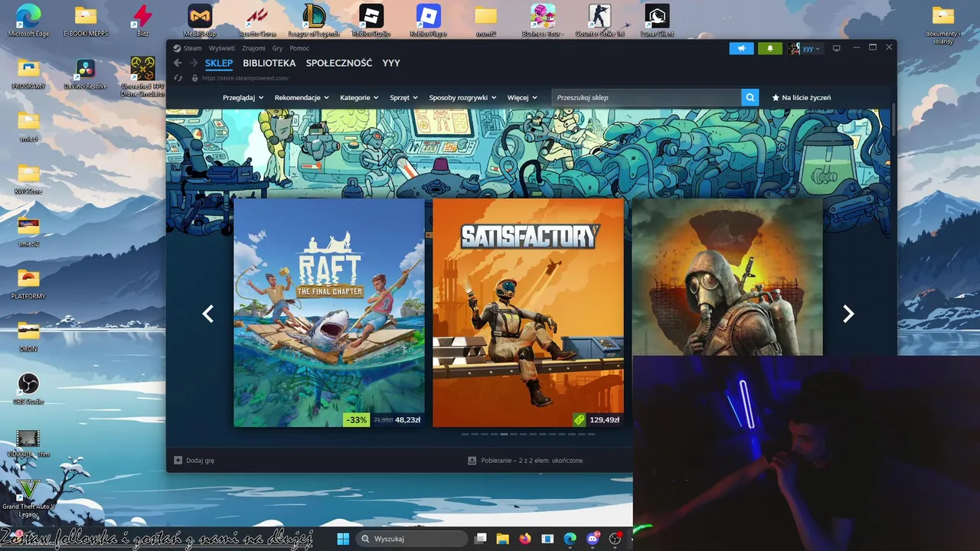Select the PLATFORMY desktop folder
980x551 pixels.
tap(28, 284)
